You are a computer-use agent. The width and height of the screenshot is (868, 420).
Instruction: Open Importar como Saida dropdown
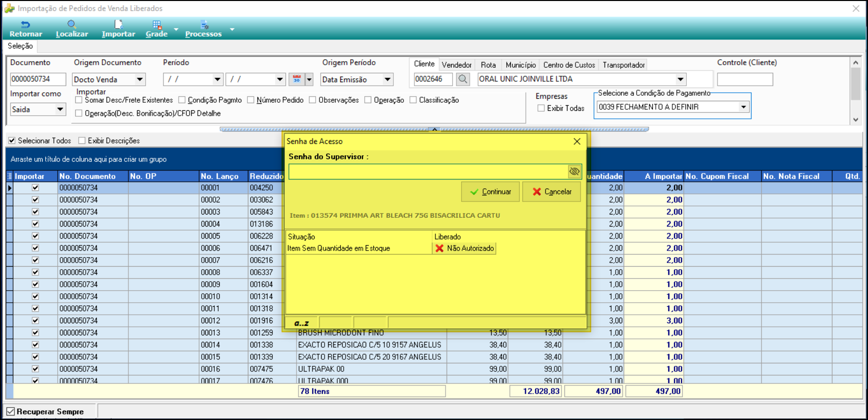pos(60,109)
